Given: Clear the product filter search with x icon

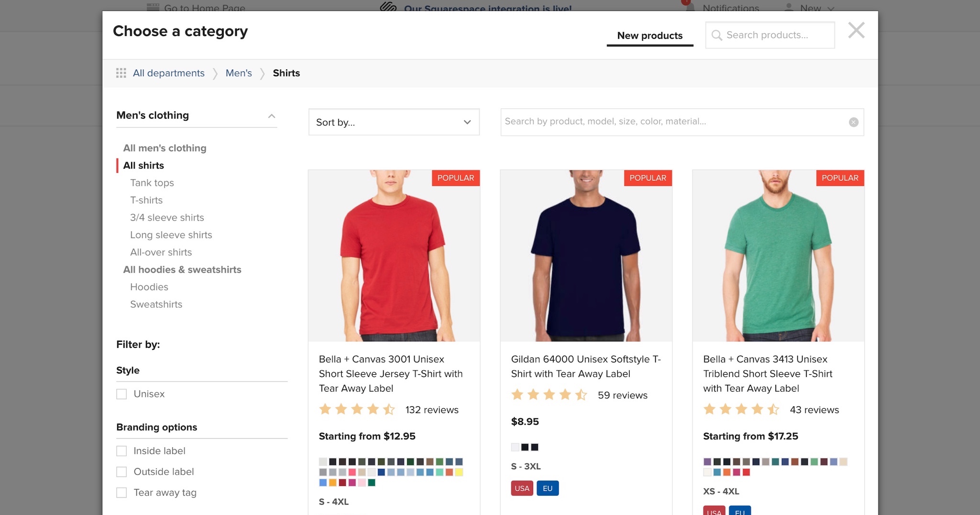Looking at the screenshot, I should pyautogui.click(x=853, y=122).
